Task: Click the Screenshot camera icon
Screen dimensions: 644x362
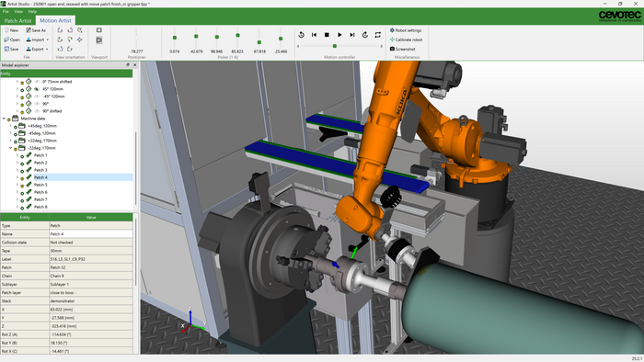Action: (392, 49)
